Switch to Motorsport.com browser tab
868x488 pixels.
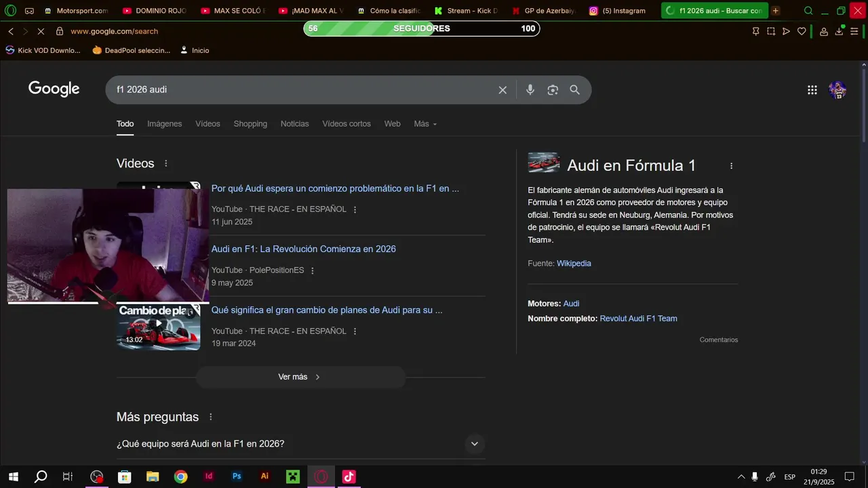(76, 11)
